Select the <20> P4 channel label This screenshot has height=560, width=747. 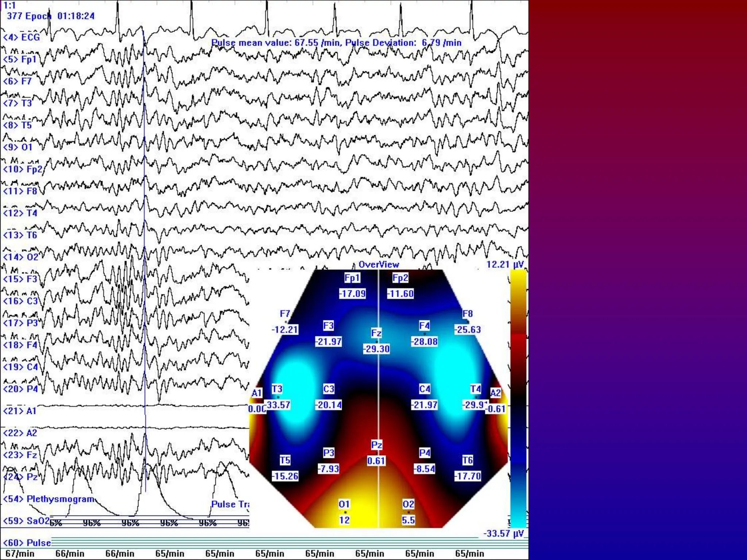[20, 389]
